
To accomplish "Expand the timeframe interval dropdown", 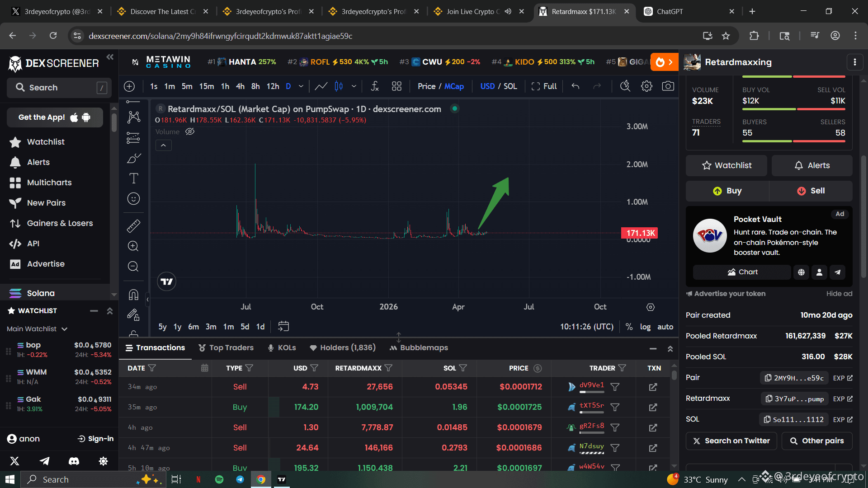I will click(301, 86).
